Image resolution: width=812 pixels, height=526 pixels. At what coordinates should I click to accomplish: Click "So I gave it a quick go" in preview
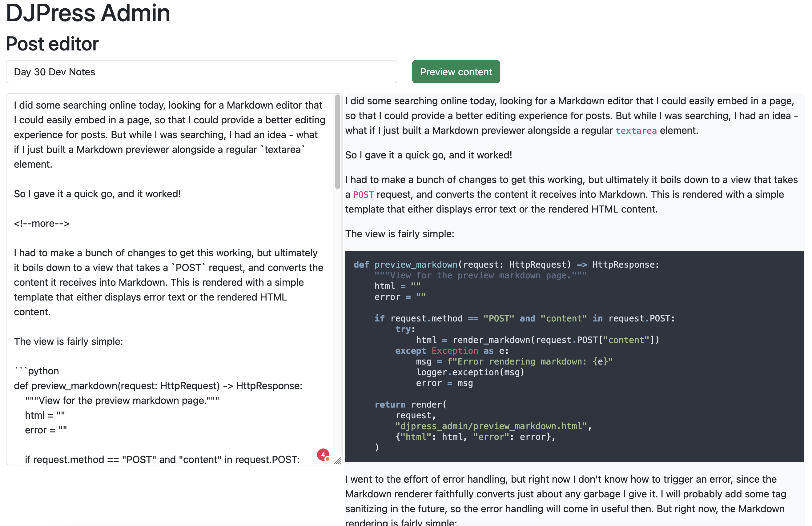pos(428,155)
